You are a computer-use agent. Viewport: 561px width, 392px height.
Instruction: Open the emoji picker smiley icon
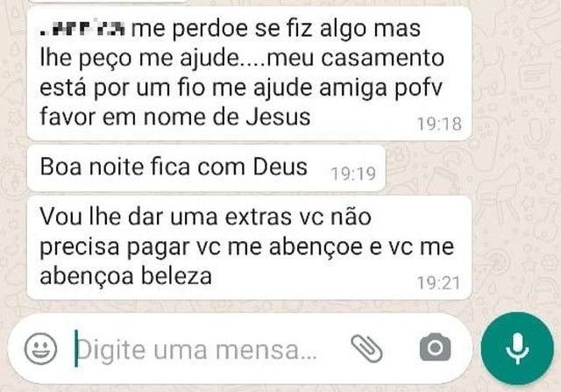(40, 348)
